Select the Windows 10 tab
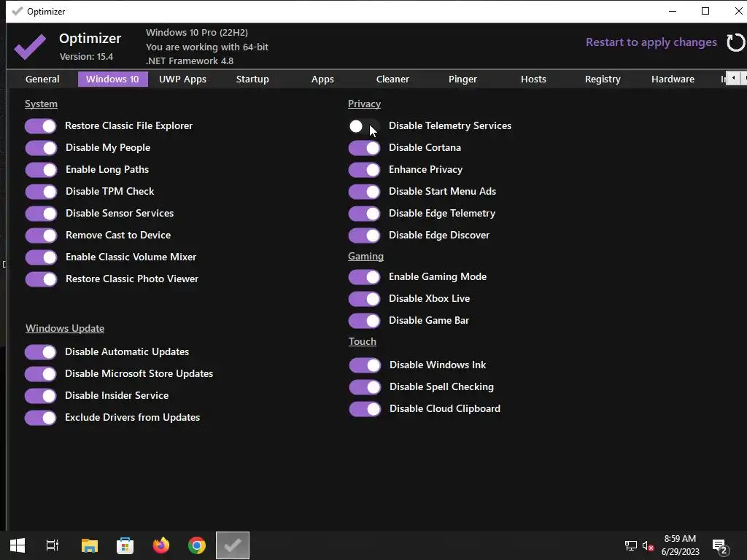The image size is (747, 560). click(112, 79)
